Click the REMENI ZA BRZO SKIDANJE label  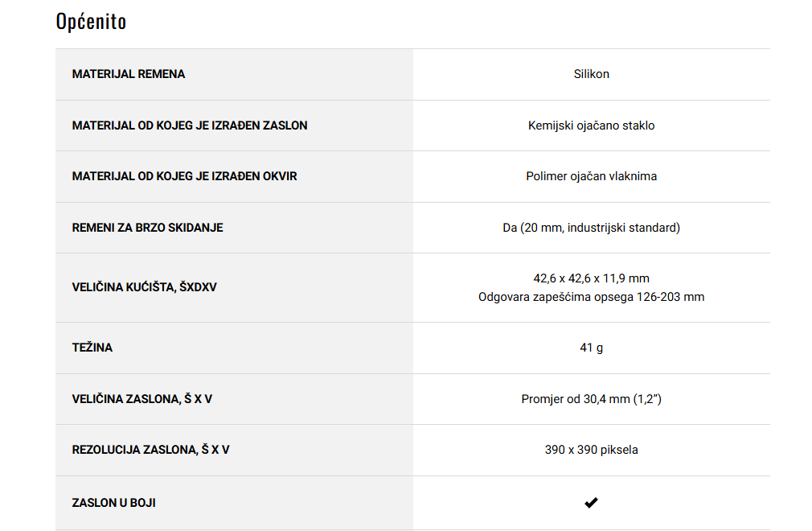click(x=148, y=228)
